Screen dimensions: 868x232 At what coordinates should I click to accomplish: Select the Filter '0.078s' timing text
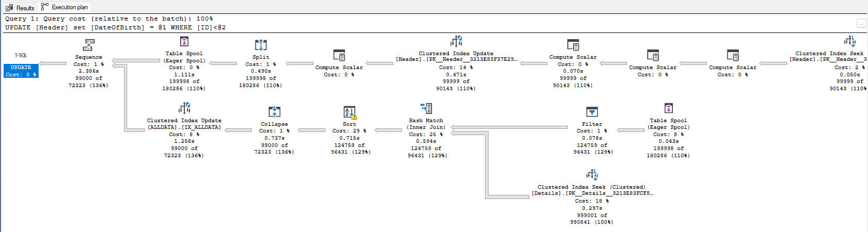click(592, 138)
